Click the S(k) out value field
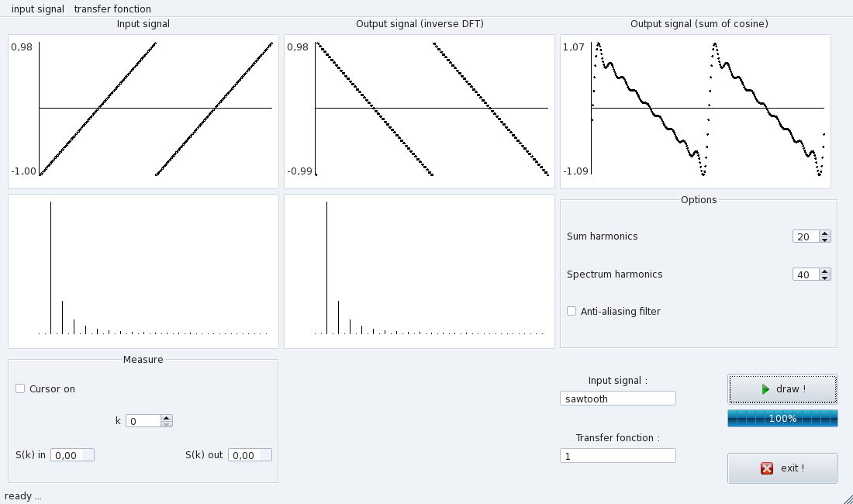The image size is (853, 504). (x=250, y=455)
